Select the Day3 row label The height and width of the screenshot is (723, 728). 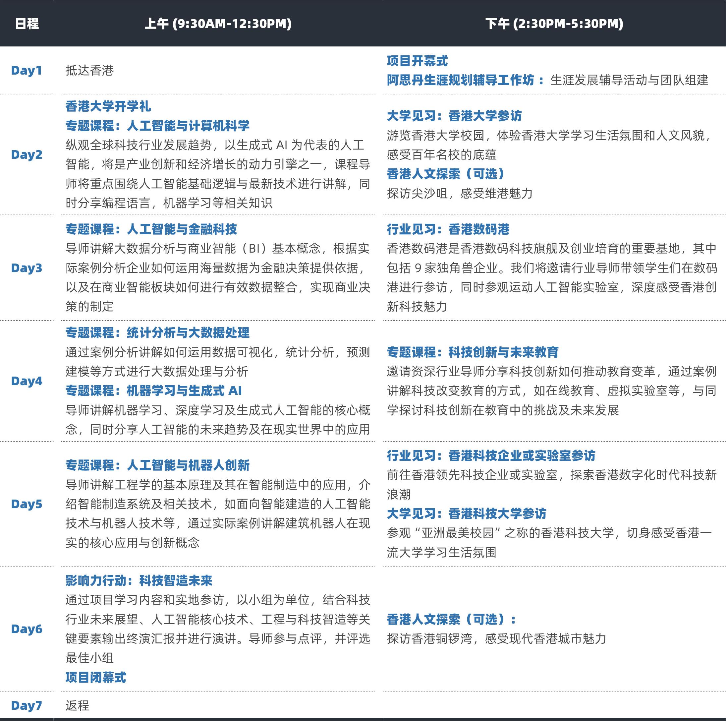click(x=27, y=268)
